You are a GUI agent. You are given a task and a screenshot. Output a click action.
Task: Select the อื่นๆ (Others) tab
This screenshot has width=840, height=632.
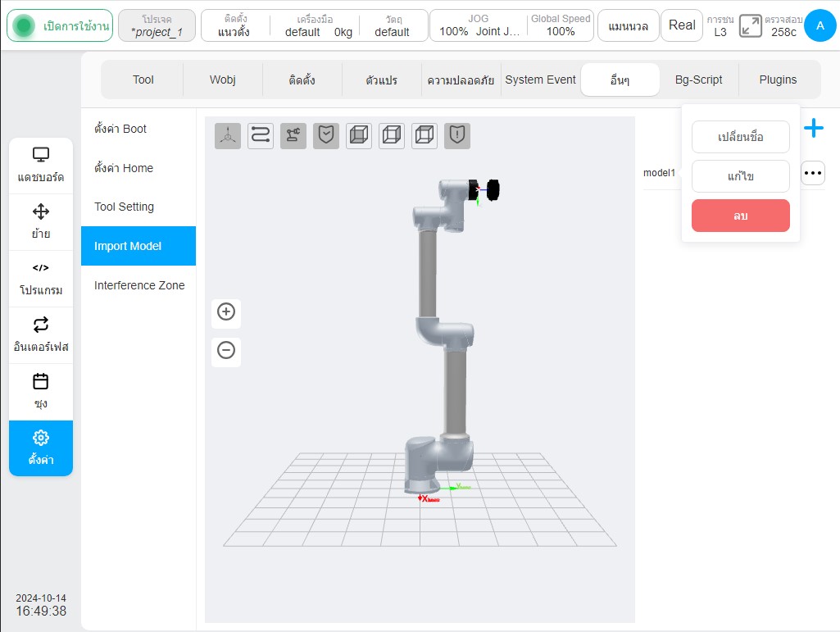[620, 80]
